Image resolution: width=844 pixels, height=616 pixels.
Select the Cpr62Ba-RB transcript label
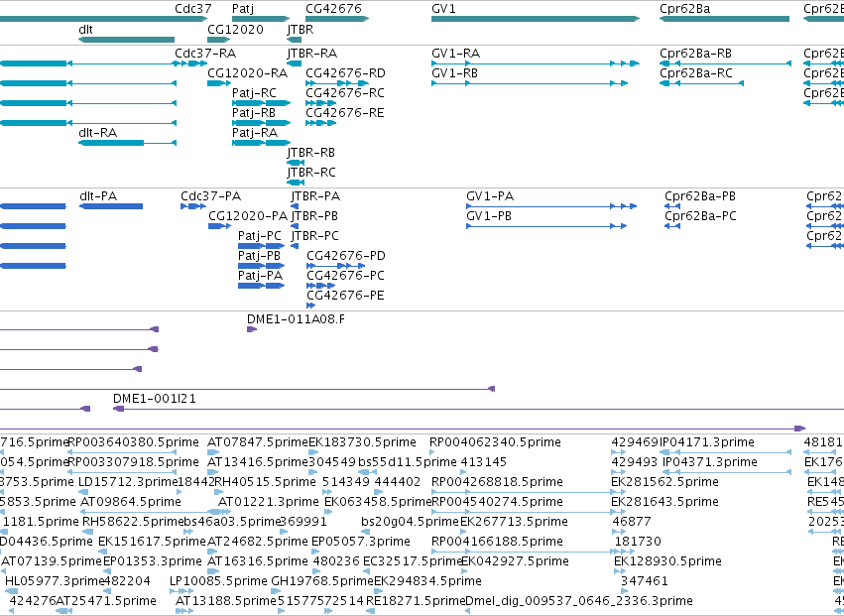point(695,54)
